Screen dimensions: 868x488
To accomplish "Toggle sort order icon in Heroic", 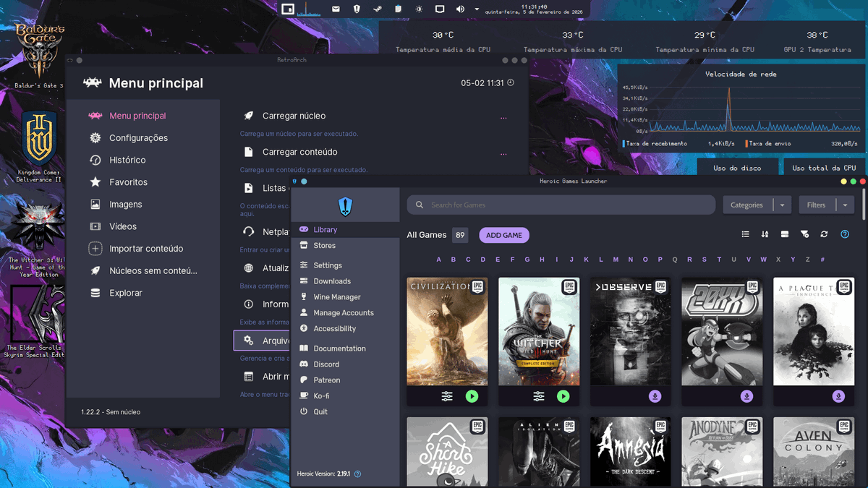I will [765, 234].
